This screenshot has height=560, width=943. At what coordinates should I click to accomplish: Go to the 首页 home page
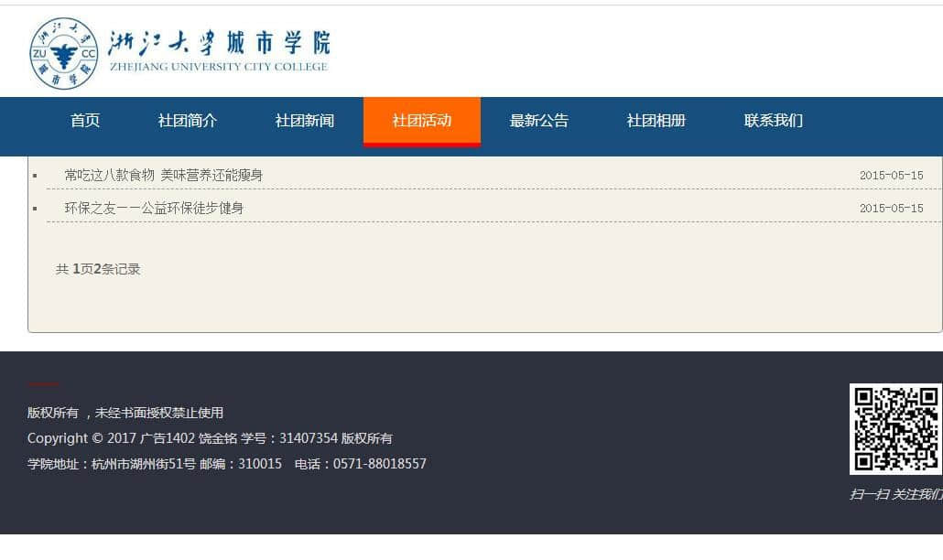[x=85, y=121]
